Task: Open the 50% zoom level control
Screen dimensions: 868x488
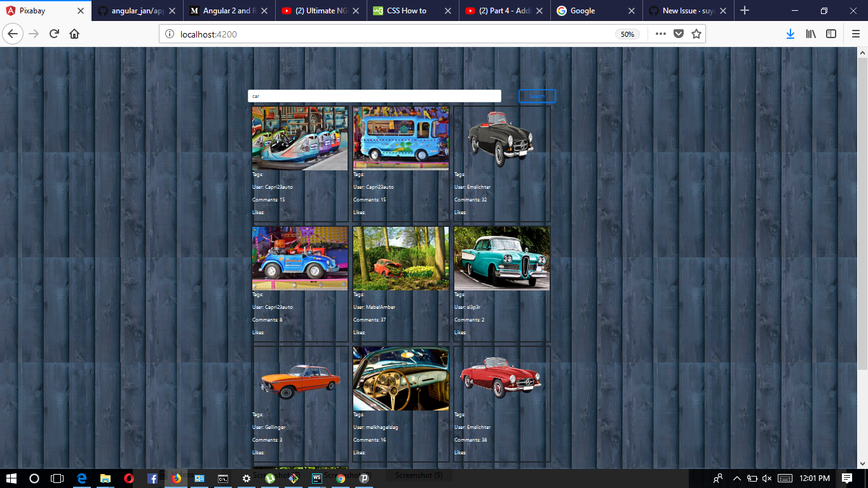Action: tap(627, 34)
